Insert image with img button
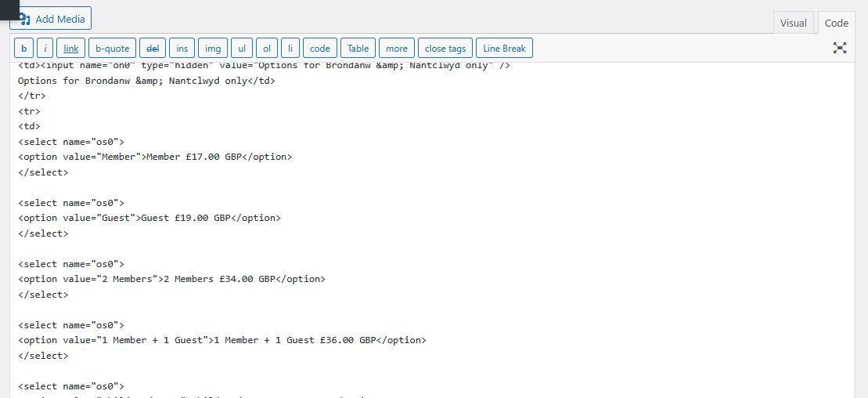This screenshot has width=868, height=398. 213,49
